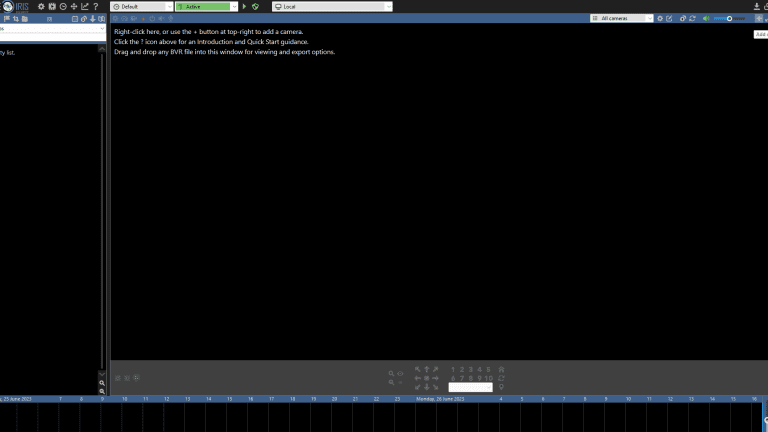Click the PTZ home preset icon
The width and height of the screenshot is (768, 432).
click(501, 370)
